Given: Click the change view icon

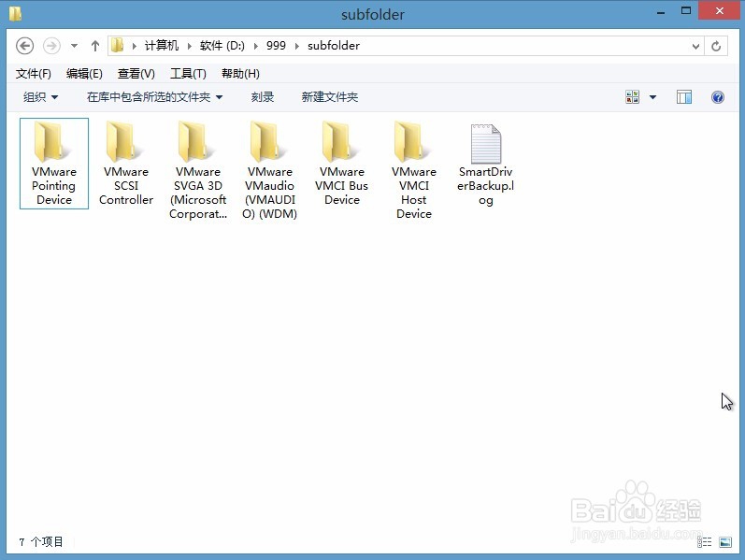Looking at the screenshot, I should 633,97.
